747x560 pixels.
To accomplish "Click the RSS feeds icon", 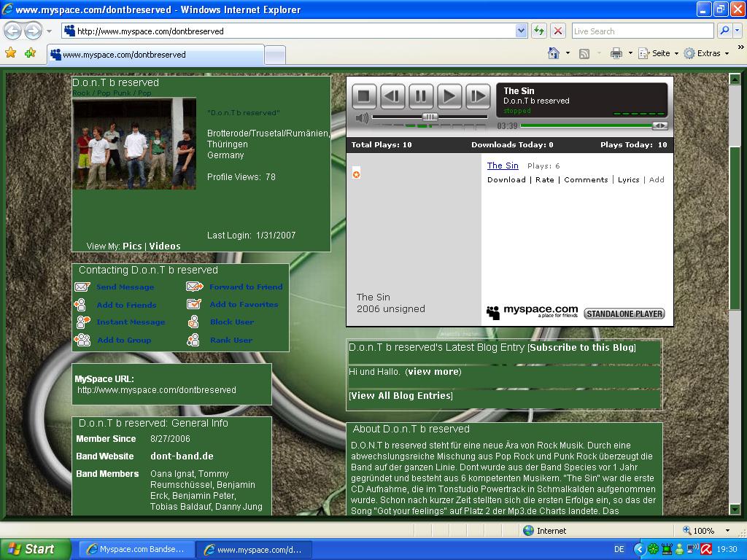I will click(x=584, y=53).
